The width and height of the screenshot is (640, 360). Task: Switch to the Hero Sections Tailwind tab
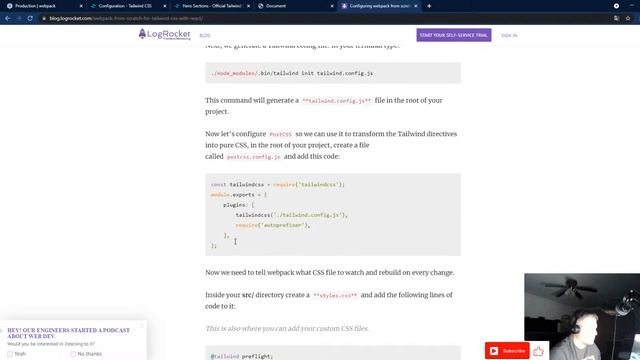click(x=211, y=6)
